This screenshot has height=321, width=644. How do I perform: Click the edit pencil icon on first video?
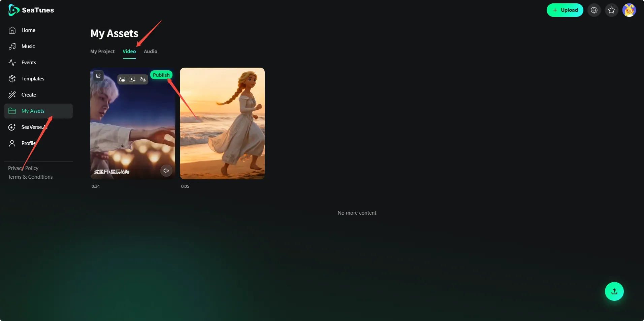tap(98, 76)
